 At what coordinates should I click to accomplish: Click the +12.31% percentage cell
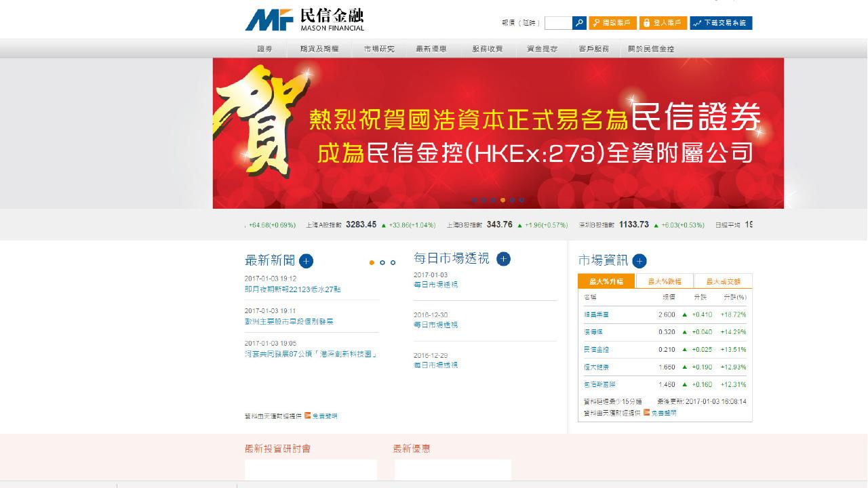[x=734, y=385]
